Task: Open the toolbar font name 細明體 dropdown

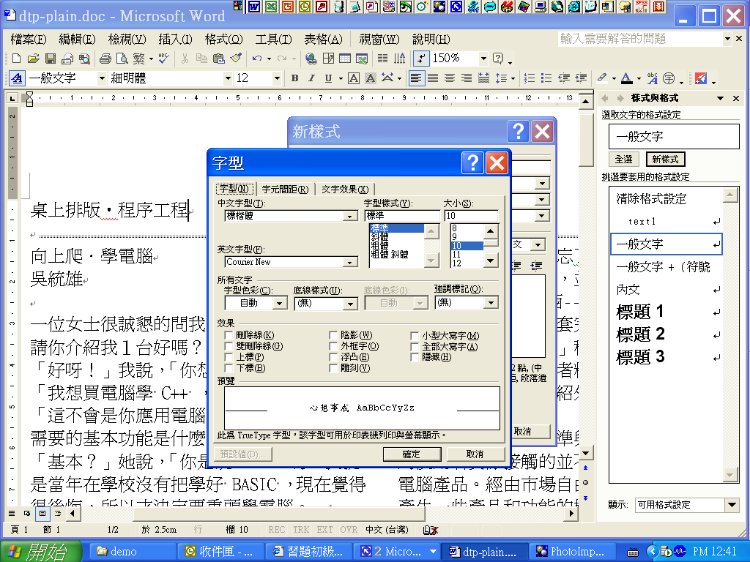Action: coord(228,78)
